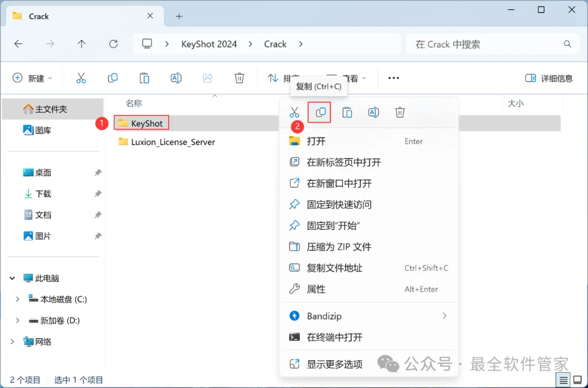Open the 新建 dropdown
The height and width of the screenshot is (388, 588).
coord(33,78)
